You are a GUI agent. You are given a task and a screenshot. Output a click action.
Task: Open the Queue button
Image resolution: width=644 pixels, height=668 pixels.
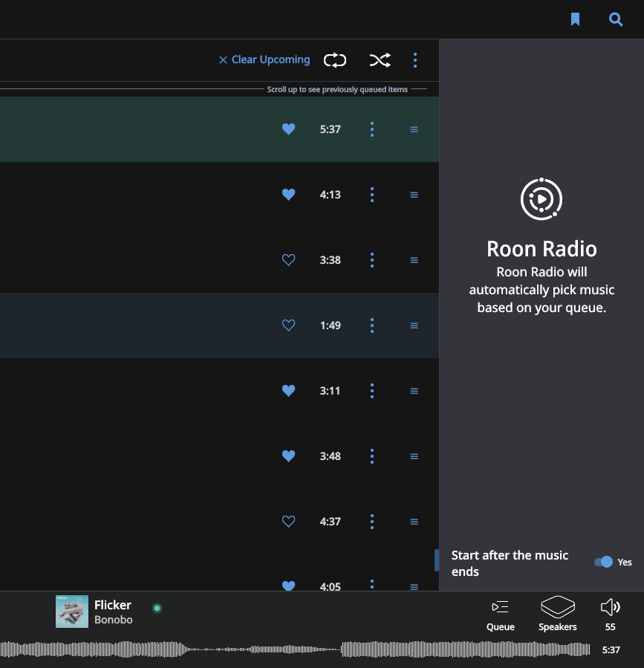[500, 615]
